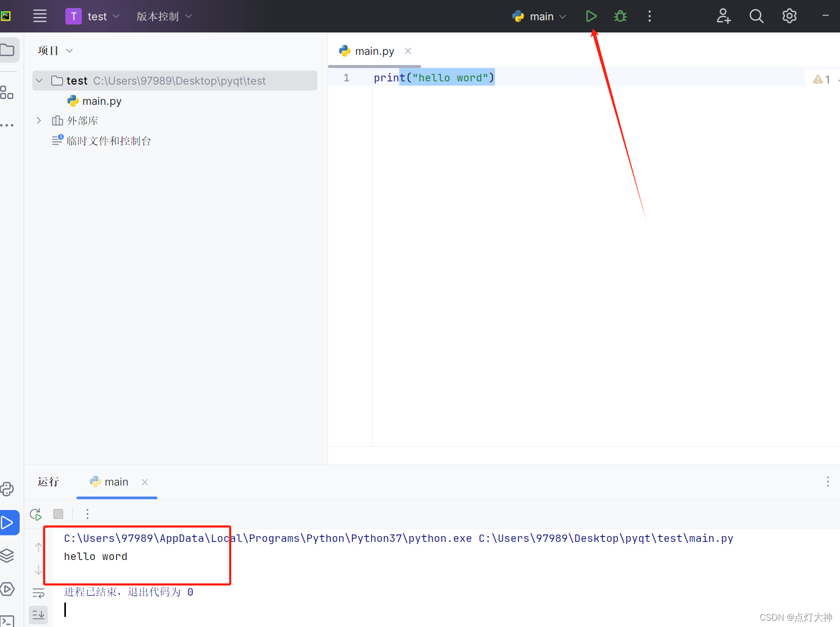
Task: Open Structure tool window icon
Action: pos(7,93)
